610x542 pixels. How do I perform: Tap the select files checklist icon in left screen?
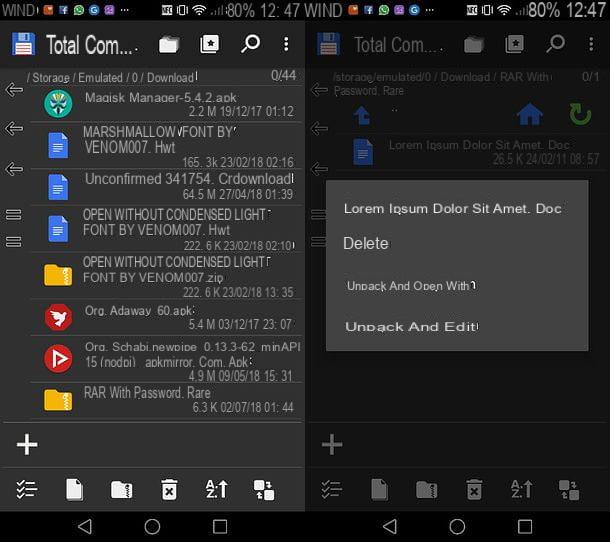26,489
